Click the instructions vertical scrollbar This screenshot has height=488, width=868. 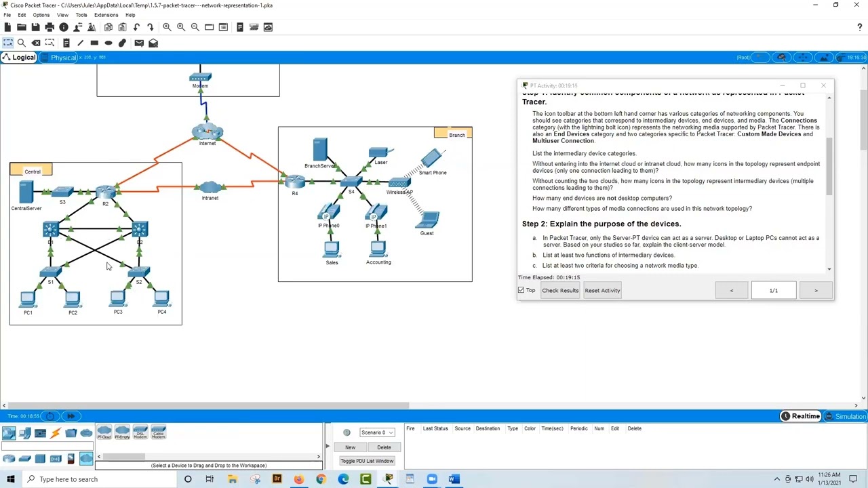pos(829,166)
